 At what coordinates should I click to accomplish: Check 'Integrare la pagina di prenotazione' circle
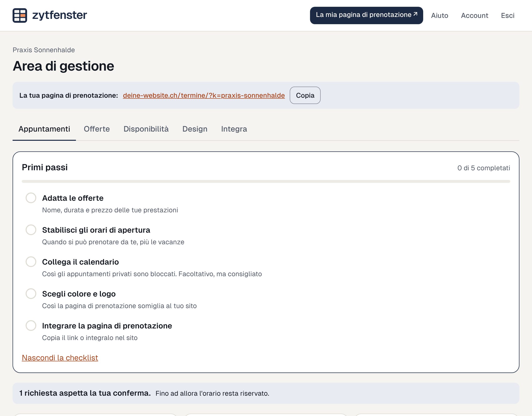coord(31,326)
